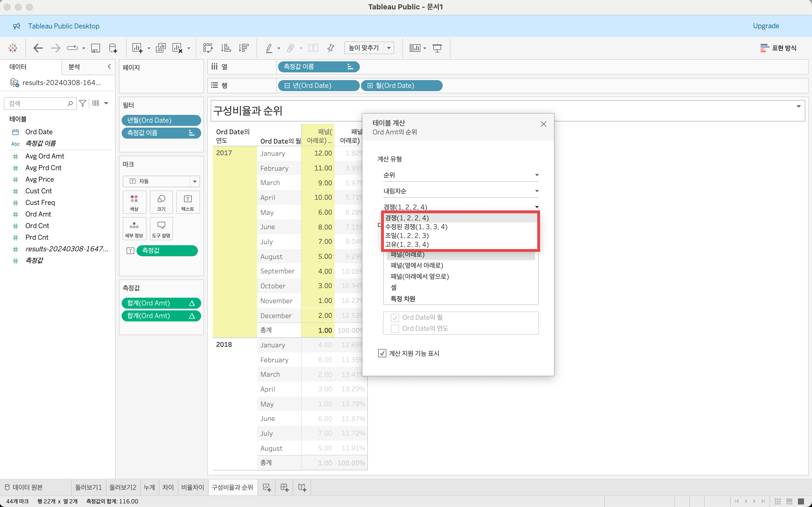Open the 표현 방식 Show Me panel
This screenshot has width=812, height=507.
click(778, 48)
